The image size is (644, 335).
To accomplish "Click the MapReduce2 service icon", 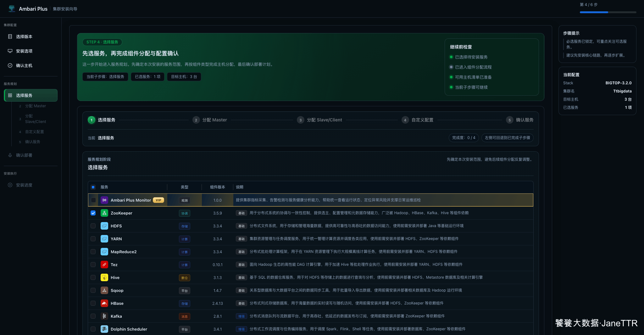I will [104, 252].
